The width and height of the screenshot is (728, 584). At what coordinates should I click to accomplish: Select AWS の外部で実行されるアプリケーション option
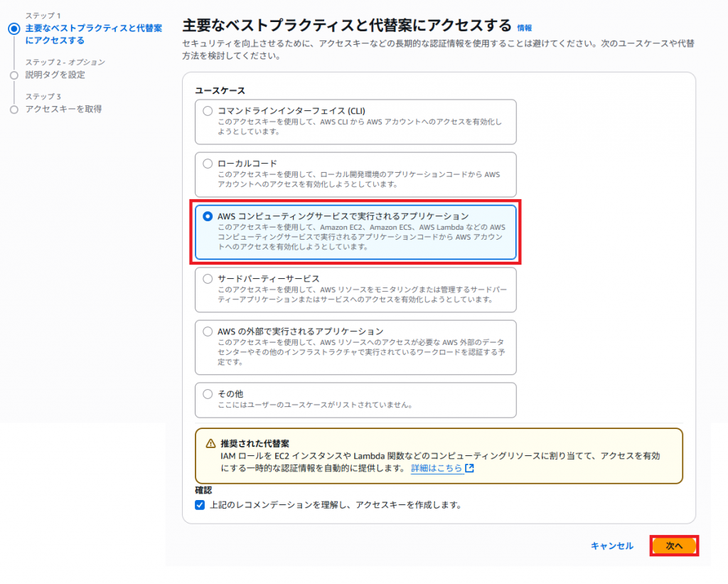(208, 331)
